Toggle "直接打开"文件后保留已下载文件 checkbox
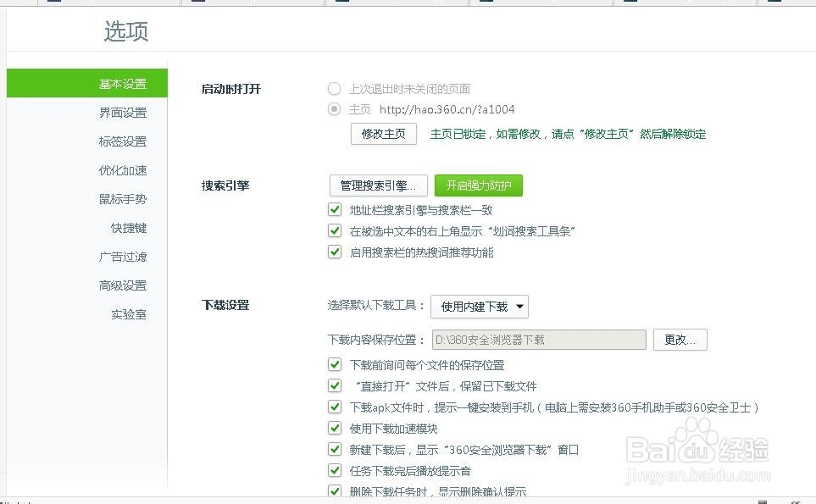Image resolution: width=816 pixels, height=504 pixels. (335, 385)
